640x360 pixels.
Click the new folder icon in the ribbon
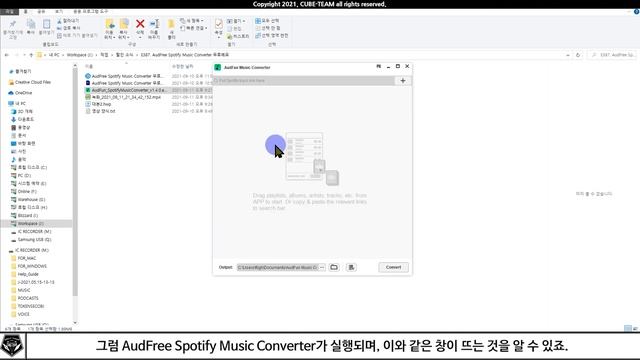pos(171,24)
